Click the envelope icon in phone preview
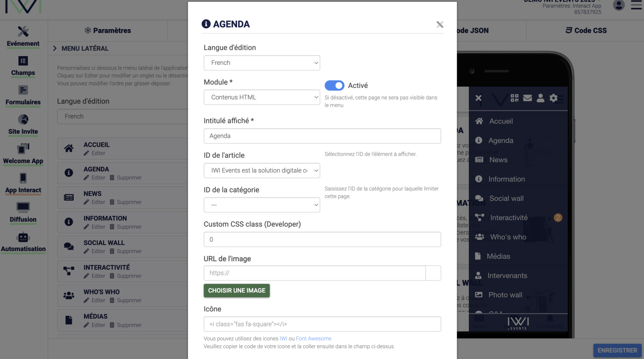The width and height of the screenshot is (644, 359). (x=528, y=98)
